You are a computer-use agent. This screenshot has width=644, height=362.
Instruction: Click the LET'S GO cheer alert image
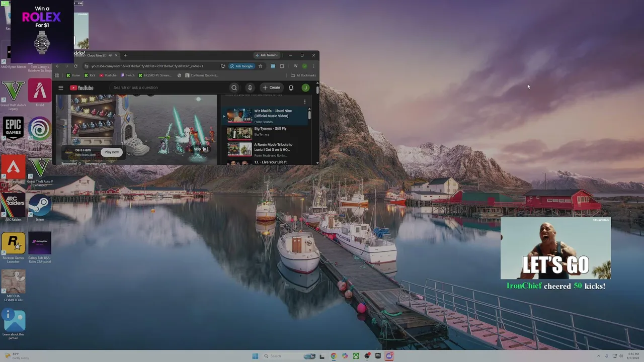coord(556,248)
